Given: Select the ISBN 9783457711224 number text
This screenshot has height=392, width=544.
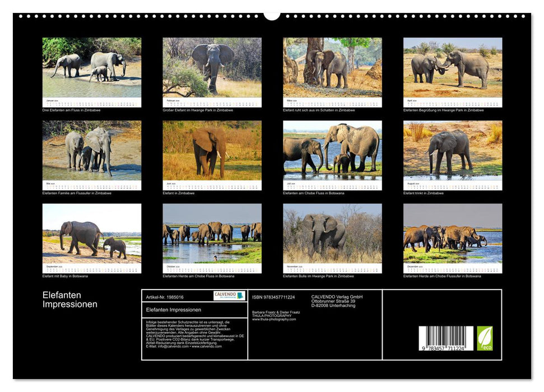Looking at the screenshot, I should (274, 297).
